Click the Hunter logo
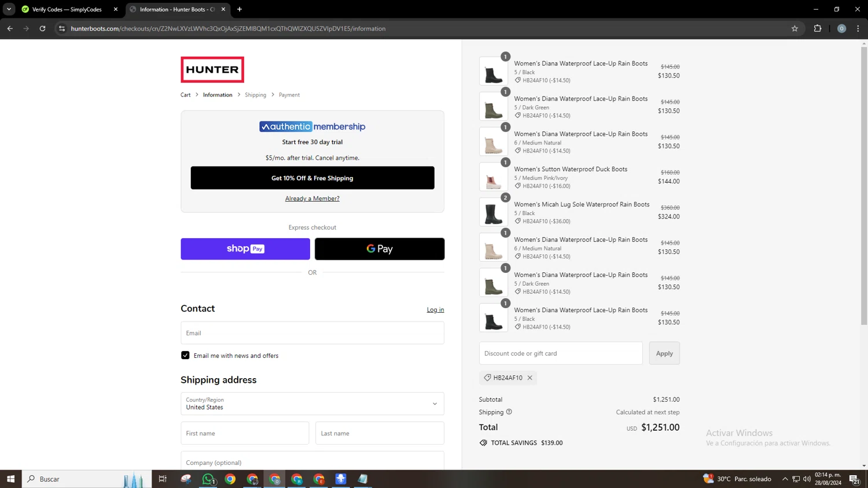Image resolution: width=868 pixels, height=488 pixels. [212, 69]
